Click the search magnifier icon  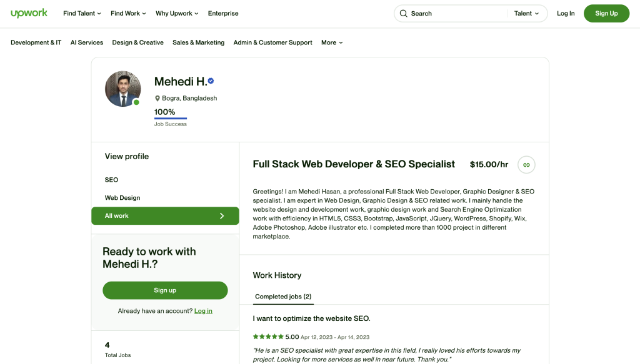[x=403, y=14]
